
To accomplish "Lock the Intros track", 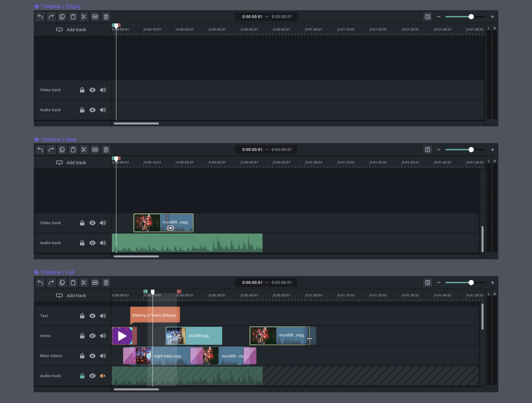I will (x=82, y=336).
